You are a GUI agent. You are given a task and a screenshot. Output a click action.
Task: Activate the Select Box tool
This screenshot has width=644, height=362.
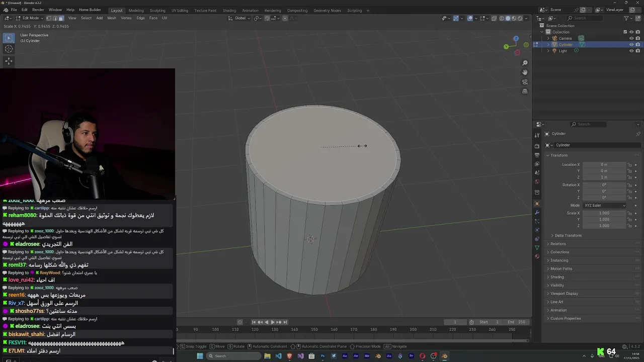click(9, 37)
